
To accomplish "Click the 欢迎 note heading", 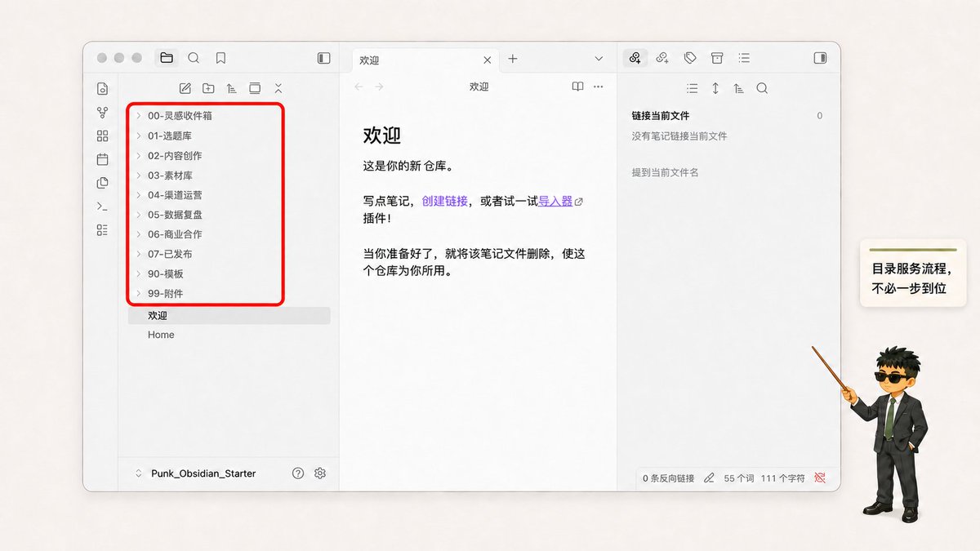I will [382, 135].
